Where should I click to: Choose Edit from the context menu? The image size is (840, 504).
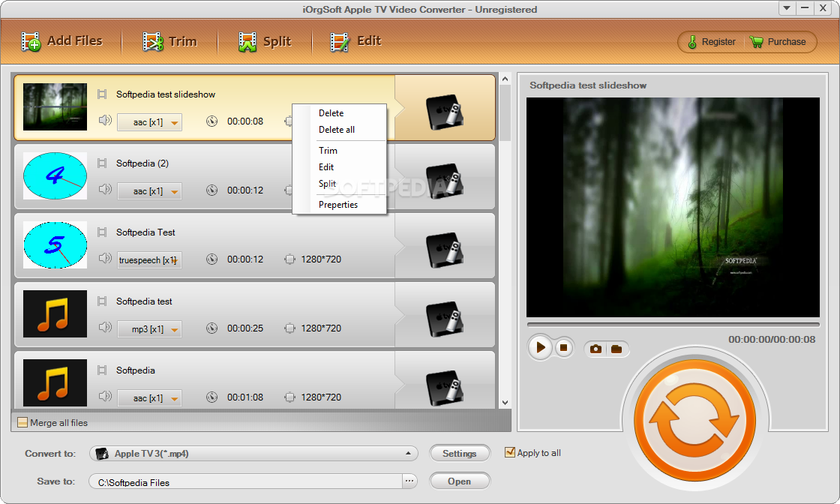click(326, 167)
